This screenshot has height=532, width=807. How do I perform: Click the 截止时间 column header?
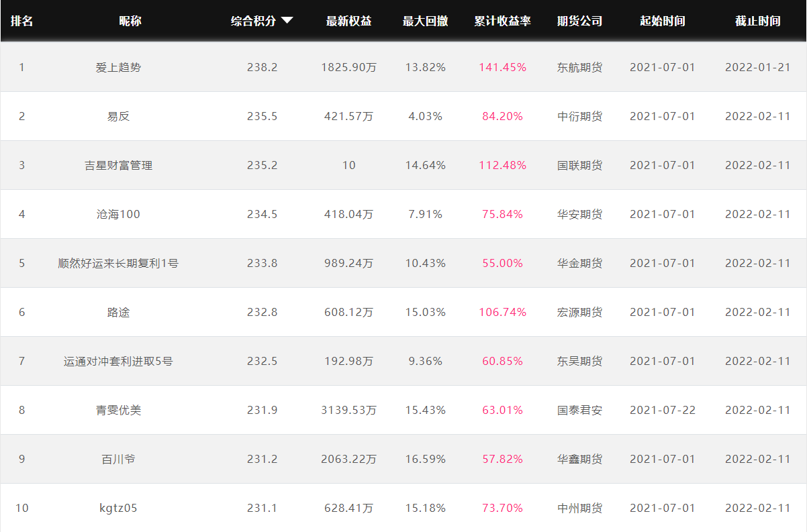coord(757,21)
